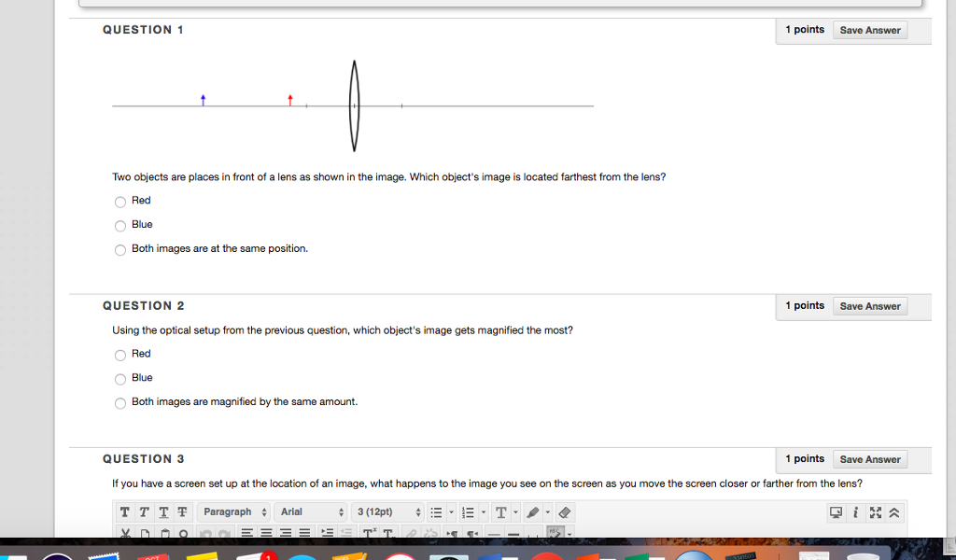Save Answer for Question 2
956x560 pixels.
pos(870,306)
